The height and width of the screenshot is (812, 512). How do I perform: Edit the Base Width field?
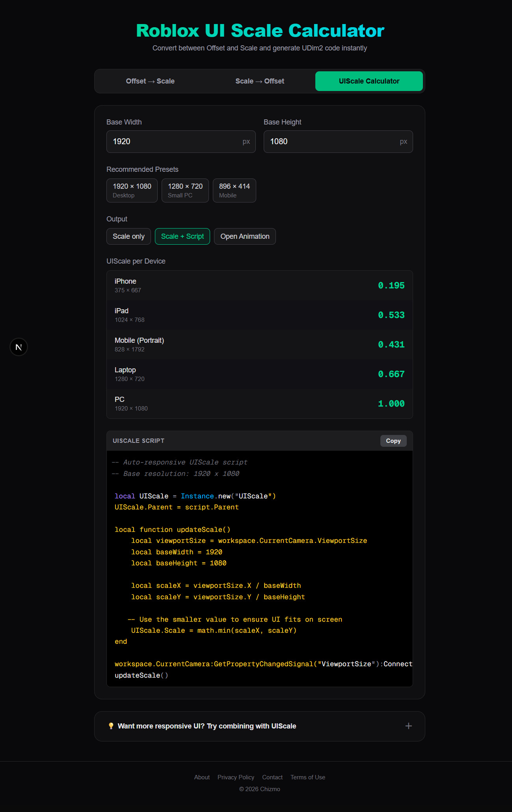(x=181, y=141)
